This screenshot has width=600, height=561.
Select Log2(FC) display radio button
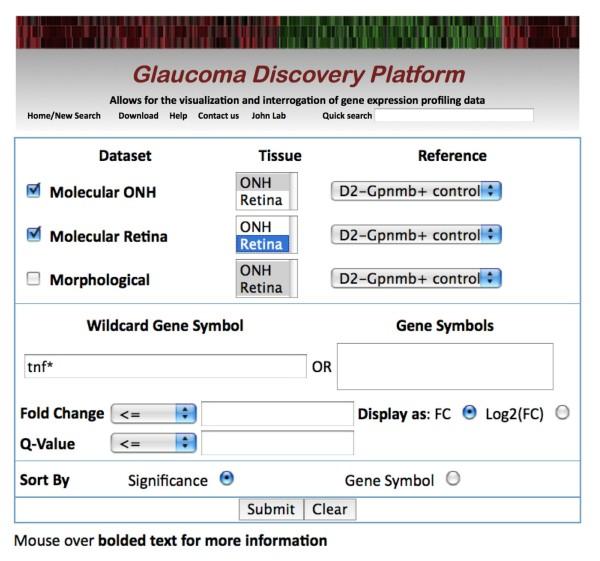click(561, 413)
